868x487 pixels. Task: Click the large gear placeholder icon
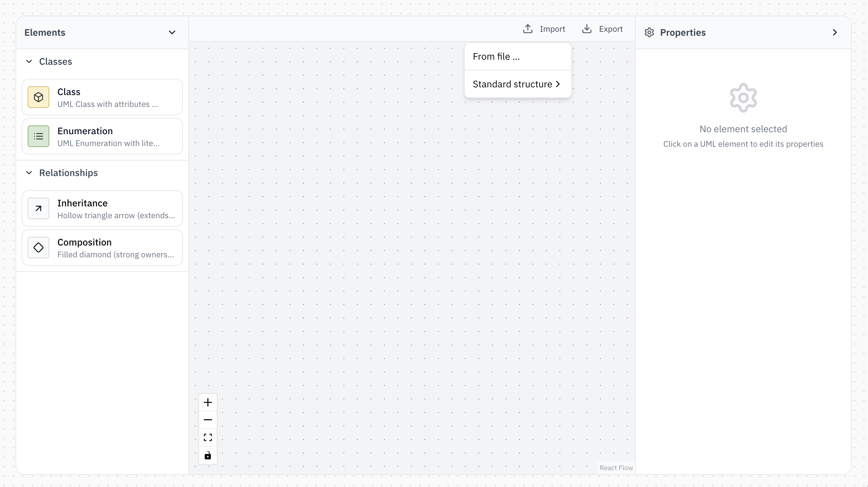(743, 98)
